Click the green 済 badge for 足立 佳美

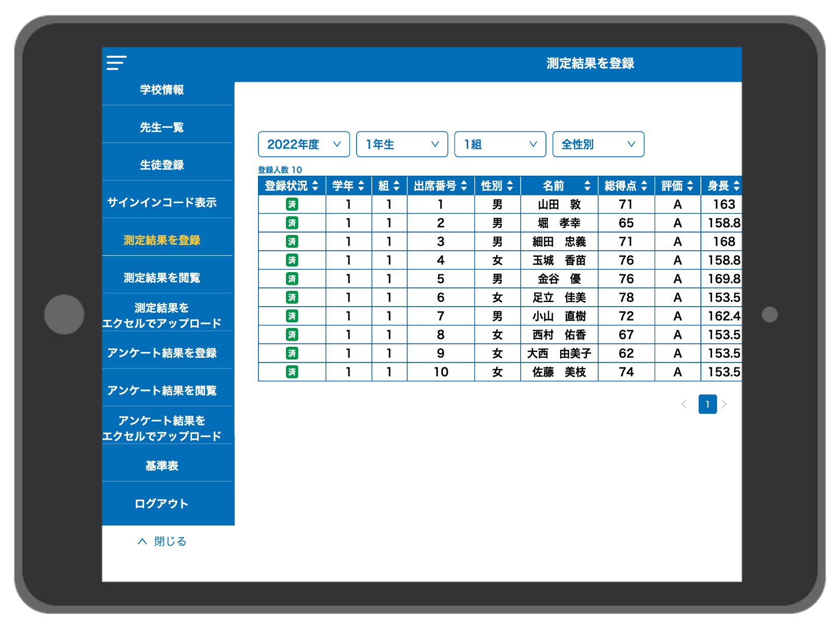(292, 298)
